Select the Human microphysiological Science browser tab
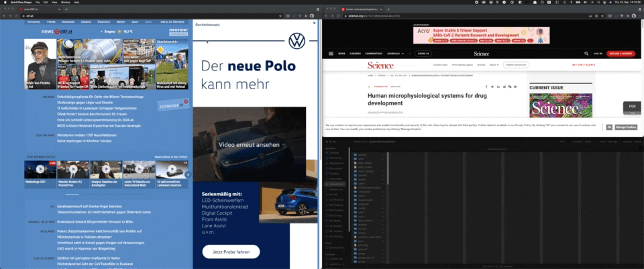644x269 pixels. 362,9
